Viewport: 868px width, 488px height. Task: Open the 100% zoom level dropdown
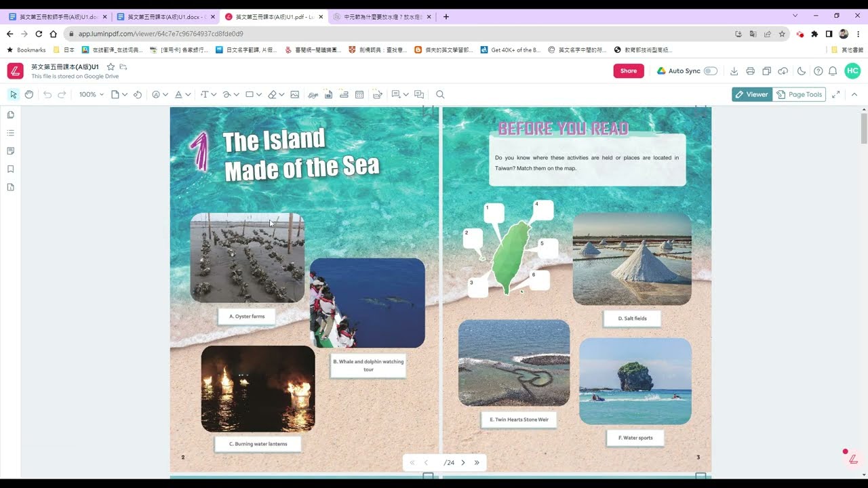[x=92, y=95]
